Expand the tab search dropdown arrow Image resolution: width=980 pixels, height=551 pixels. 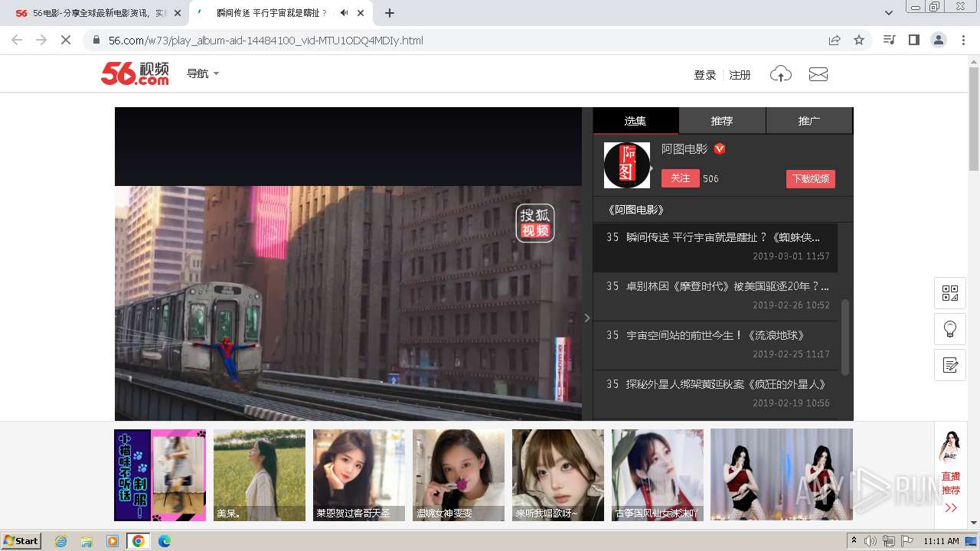888,13
